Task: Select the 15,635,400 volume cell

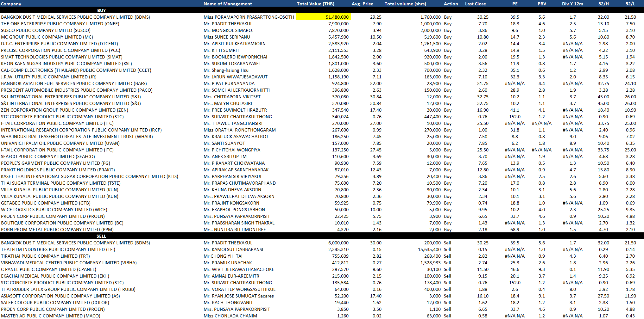Action: (x=429, y=249)
